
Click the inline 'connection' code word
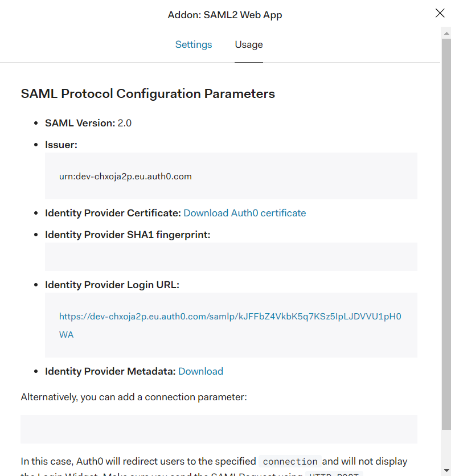[290, 461]
